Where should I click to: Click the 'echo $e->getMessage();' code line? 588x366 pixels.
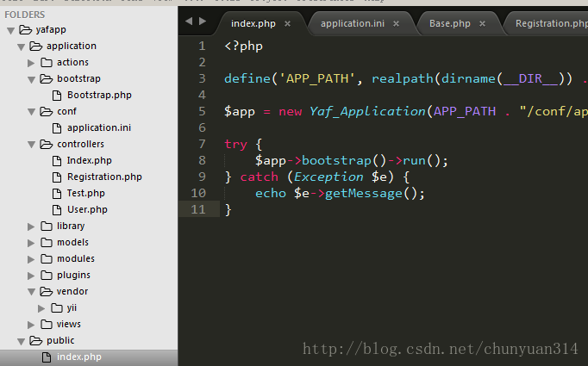coord(340,193)
